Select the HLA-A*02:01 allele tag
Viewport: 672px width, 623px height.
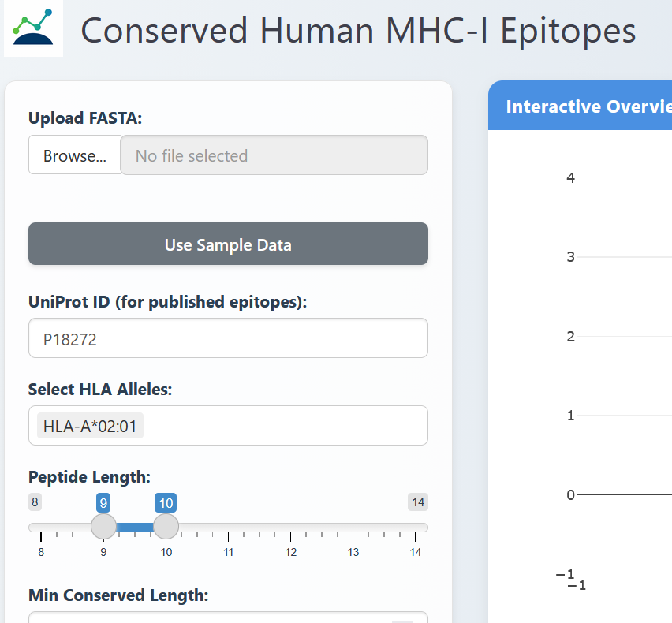pyautogui.click(x=88, y=424)
